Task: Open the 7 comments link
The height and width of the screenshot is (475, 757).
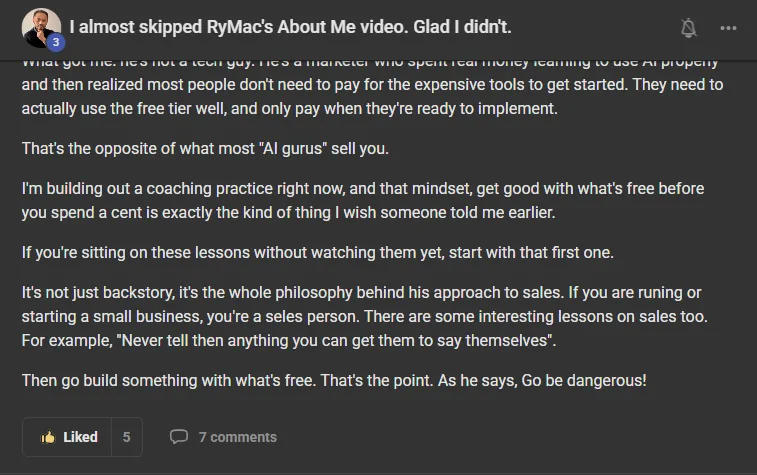Action: coord(238,437)
